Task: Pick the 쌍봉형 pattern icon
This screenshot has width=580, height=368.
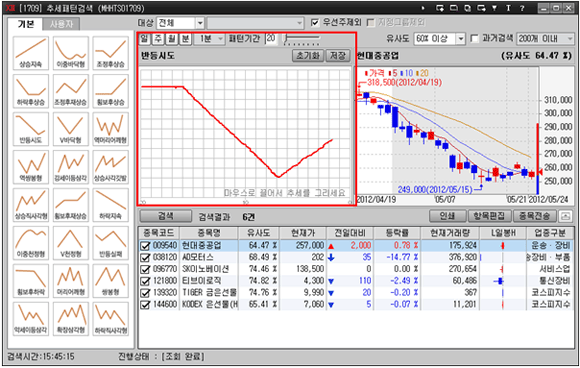Action: tap(111, 281)
